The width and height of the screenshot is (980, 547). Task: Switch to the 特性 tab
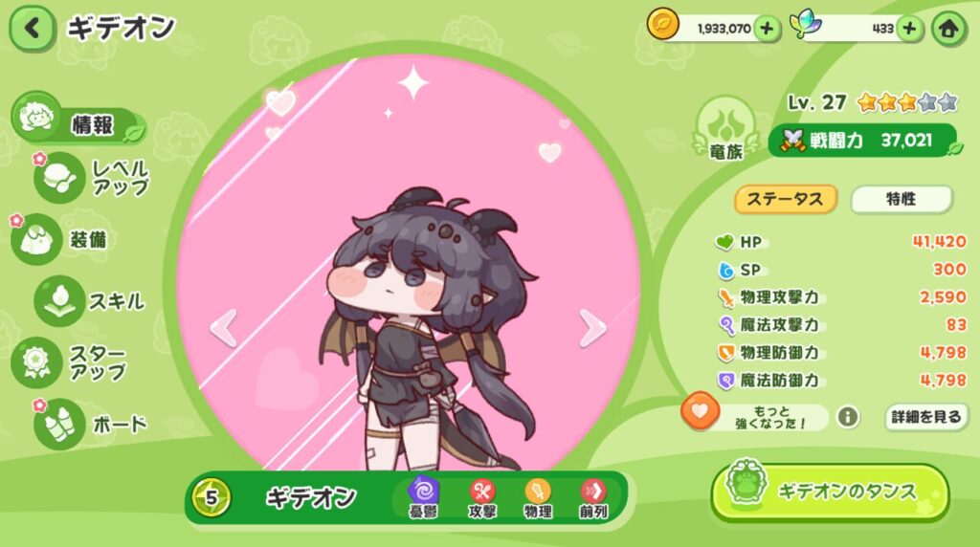coord(902,200)
